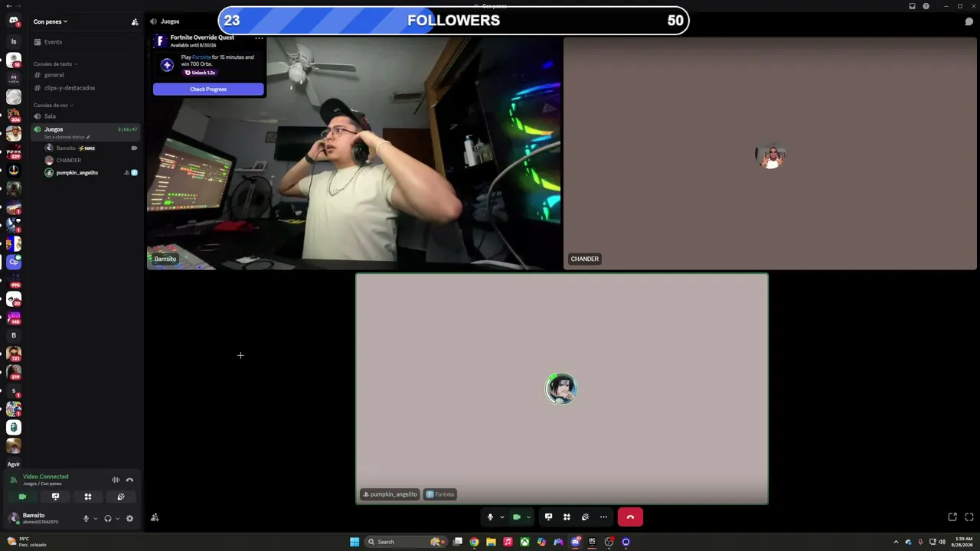Open the invite members icon beside Con penes
The image size is (980, 551).
(x=135, y=22)
